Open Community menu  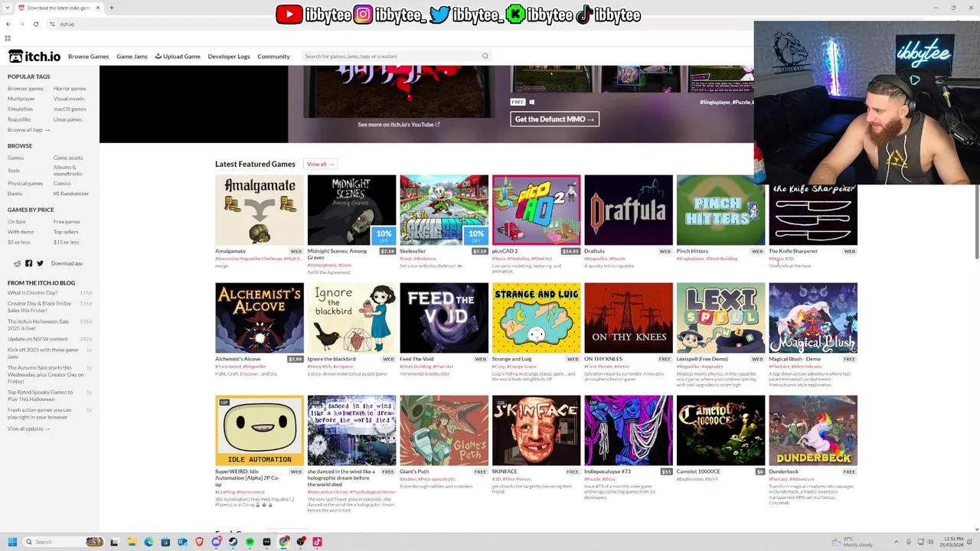(273, 56)
